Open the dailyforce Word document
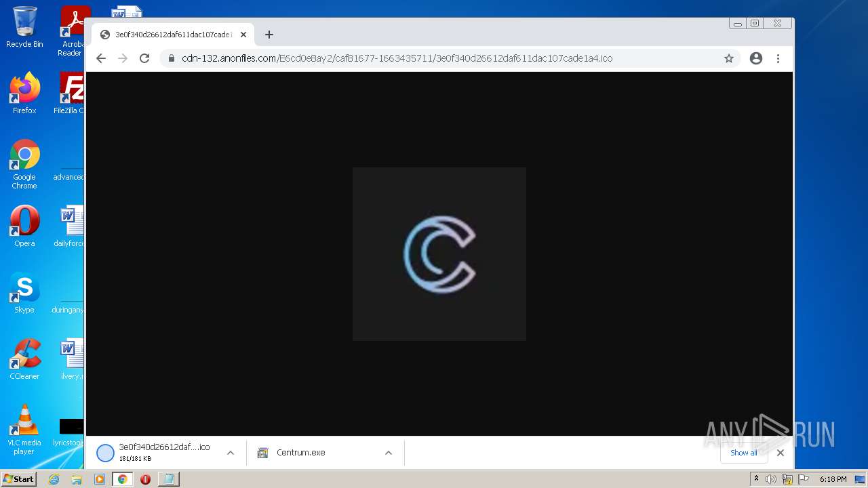This screenshot has height=488, width=868. [x=69, y=226]
